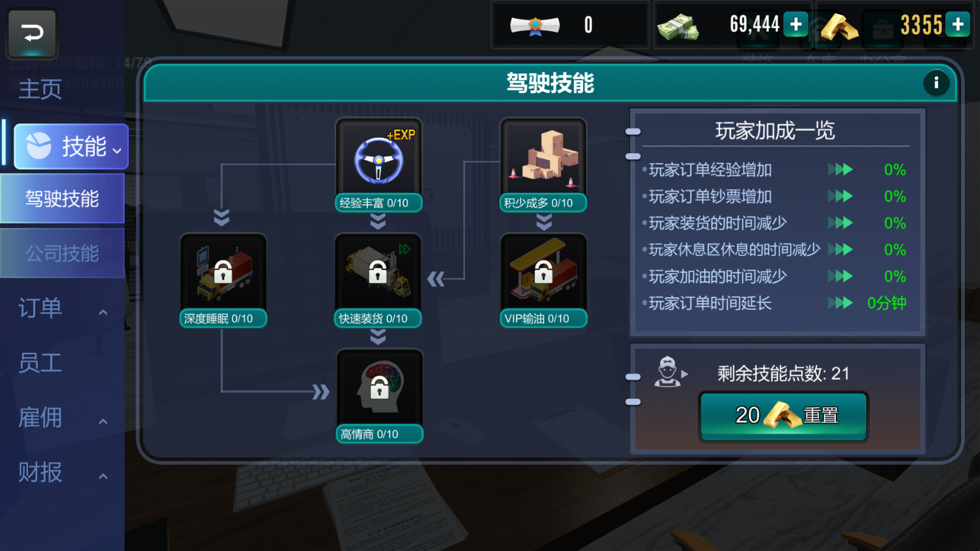This screenshot has height=551, width=980.
Task: Add cash with the green plus button
Action: click(x=796, y=24)
